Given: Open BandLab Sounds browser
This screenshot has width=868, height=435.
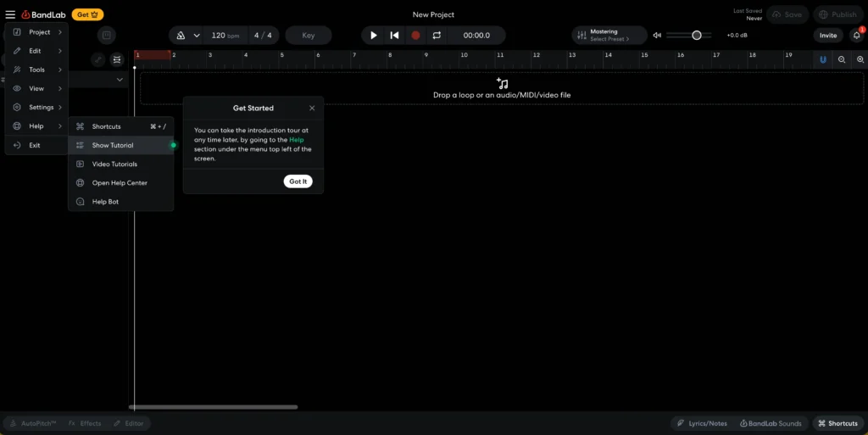Looking at the screenshot, I should click(771, 423).
